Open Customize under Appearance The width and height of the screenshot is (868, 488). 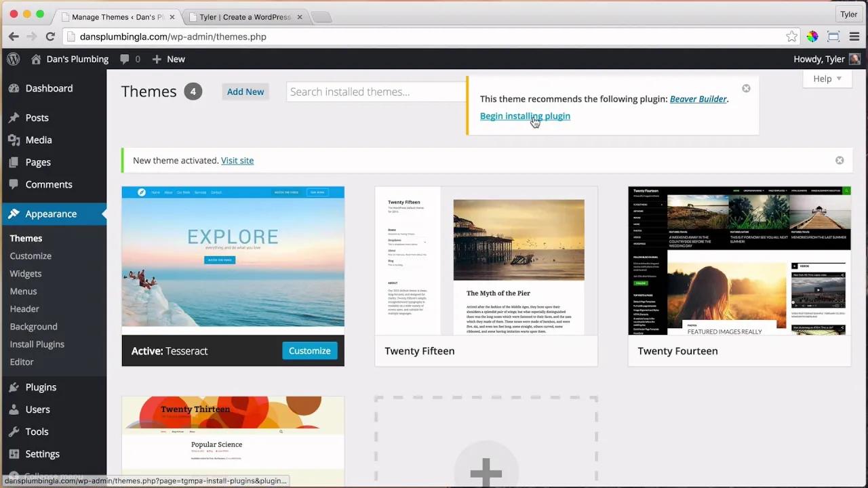tap(31, 256)
